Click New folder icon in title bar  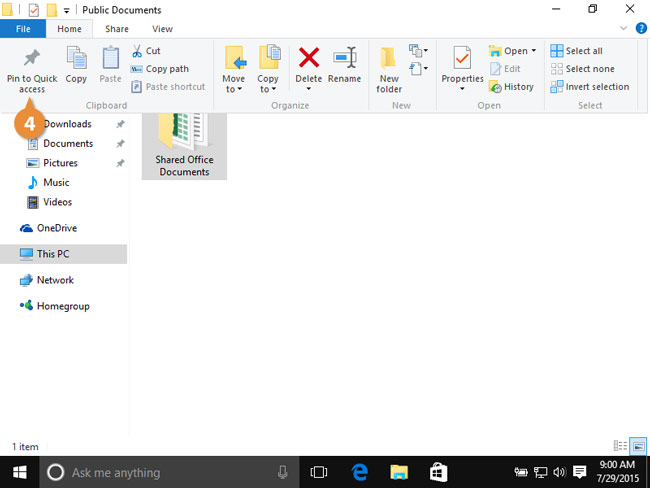pos(52,10)
